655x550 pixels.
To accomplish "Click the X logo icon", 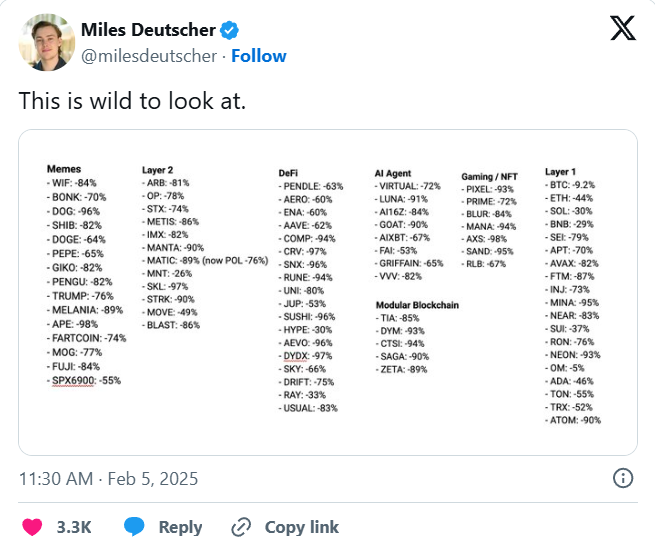I will click(x=623, y=28).
